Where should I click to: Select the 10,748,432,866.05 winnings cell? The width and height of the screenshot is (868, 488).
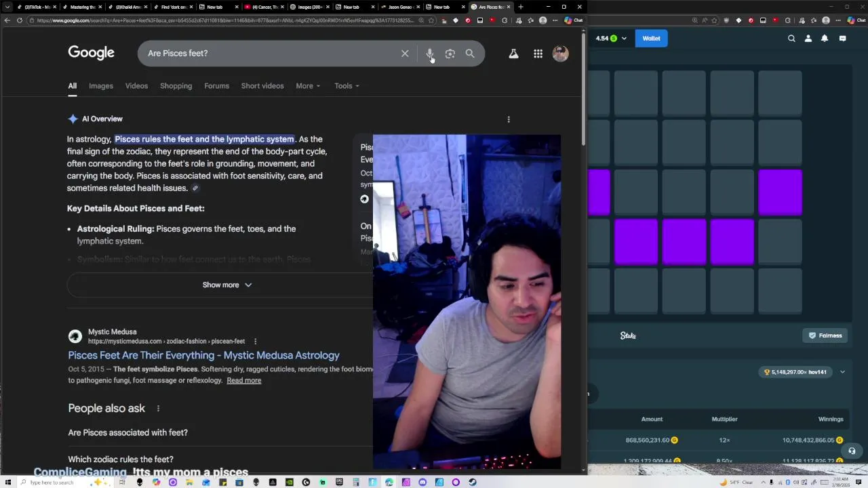[812, 441]
